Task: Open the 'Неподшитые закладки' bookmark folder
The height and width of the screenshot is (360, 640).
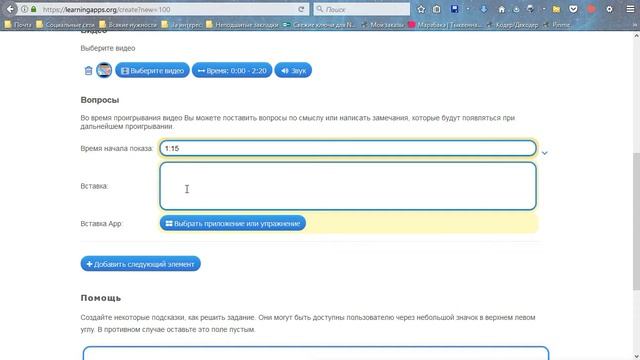Action: pyautogui.click(x=242, y=25)
